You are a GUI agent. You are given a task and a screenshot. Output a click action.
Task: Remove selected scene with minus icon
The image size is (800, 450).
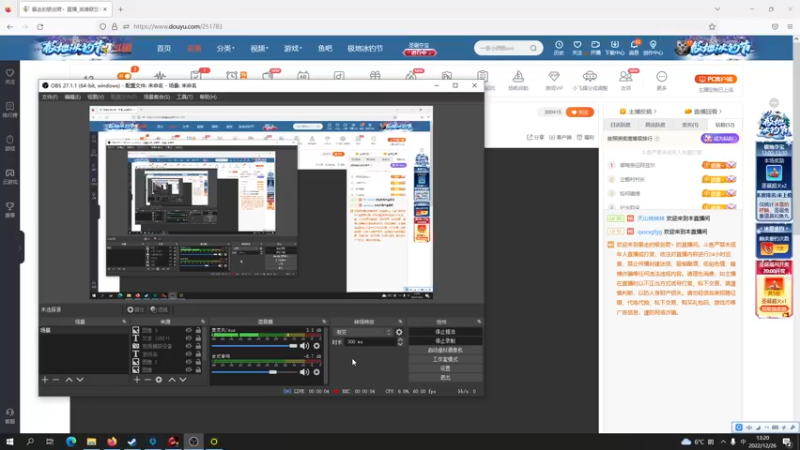pyautogui.click(x=56, y=380)
